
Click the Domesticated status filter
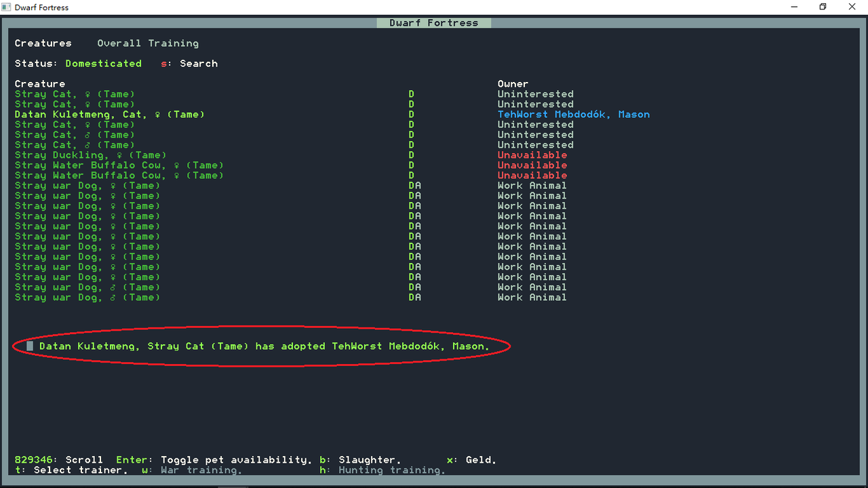(x=103, y=64)
